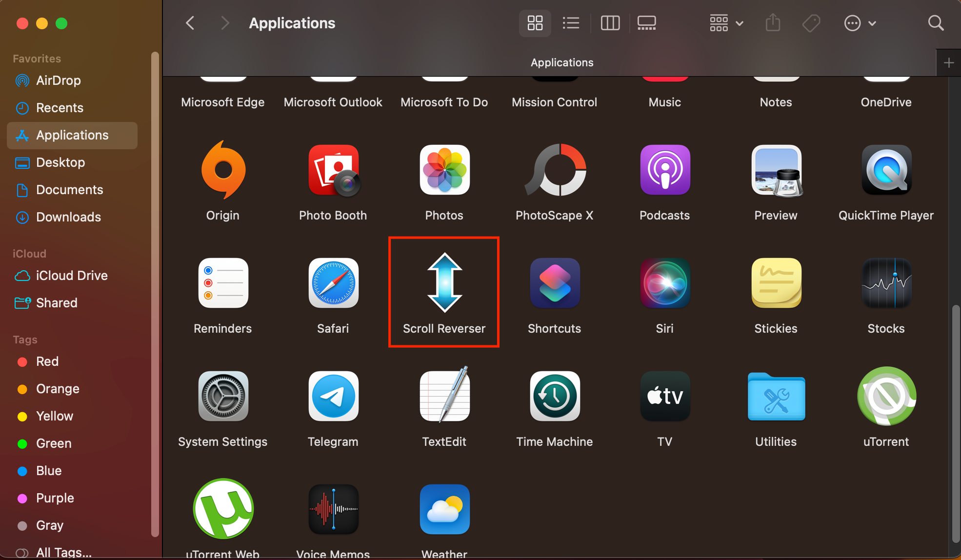Open the TextEdit icon
961x560 pixels.
coord(444,394)
